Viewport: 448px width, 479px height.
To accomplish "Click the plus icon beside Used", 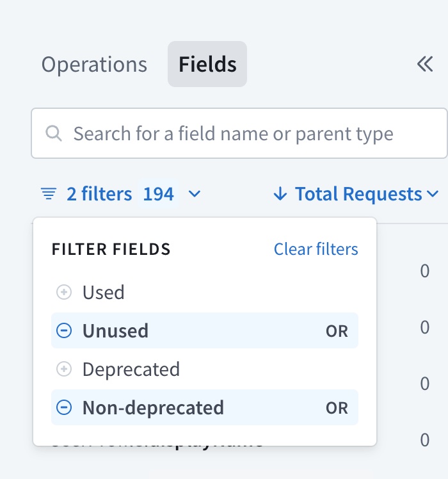I will click(63, 293).
